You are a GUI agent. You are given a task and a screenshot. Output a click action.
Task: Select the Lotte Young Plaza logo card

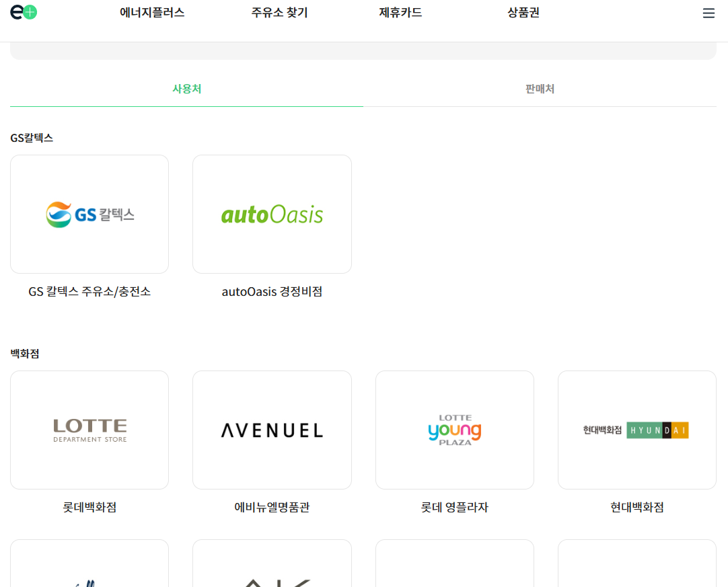[x=455, y=430]
